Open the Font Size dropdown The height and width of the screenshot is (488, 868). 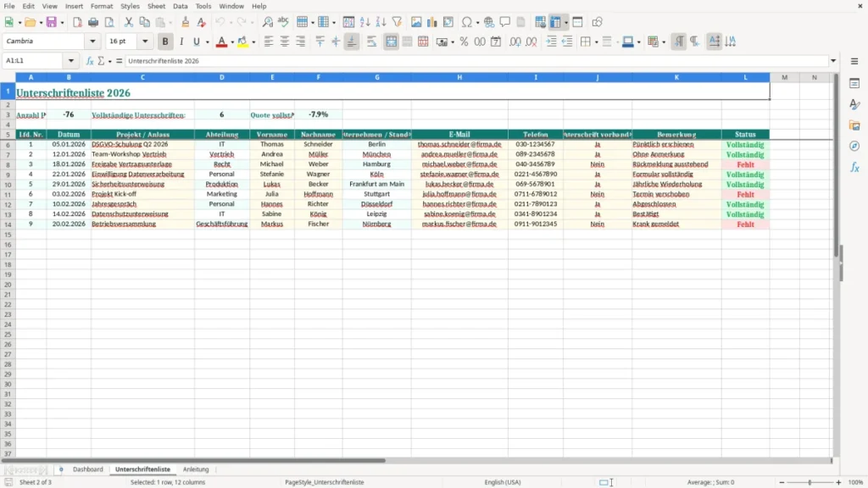(x=145, y=41)
